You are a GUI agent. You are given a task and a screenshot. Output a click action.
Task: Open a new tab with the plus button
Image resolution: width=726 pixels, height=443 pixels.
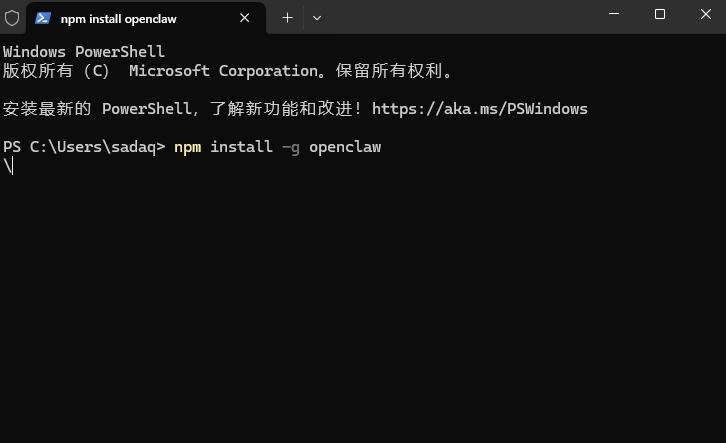pyautogui.click(x=287, y=18)
